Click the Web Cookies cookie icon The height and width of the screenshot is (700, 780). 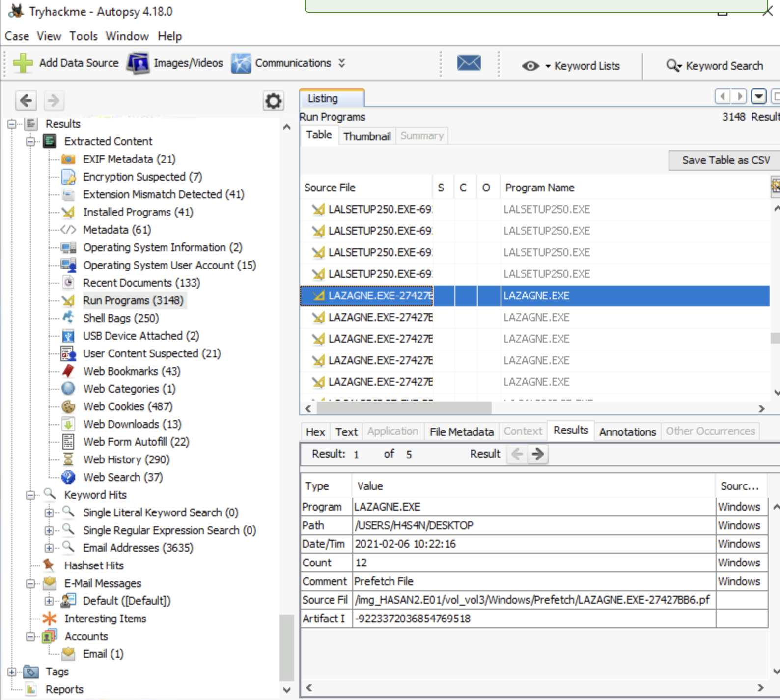(68, 406)
